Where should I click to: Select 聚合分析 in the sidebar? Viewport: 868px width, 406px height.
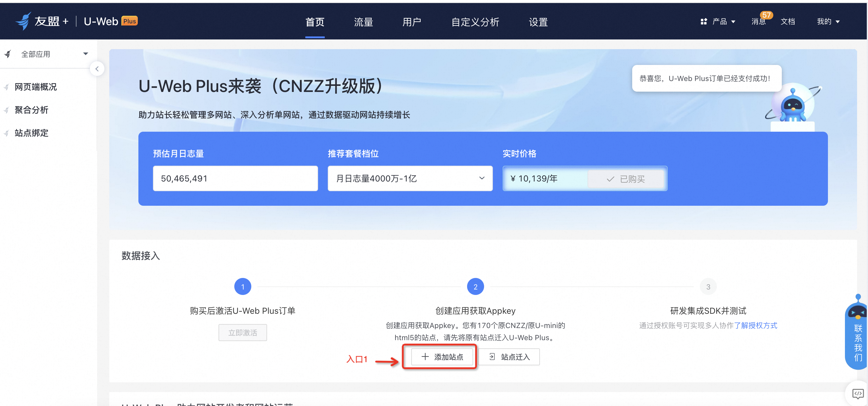pos(31,110)
